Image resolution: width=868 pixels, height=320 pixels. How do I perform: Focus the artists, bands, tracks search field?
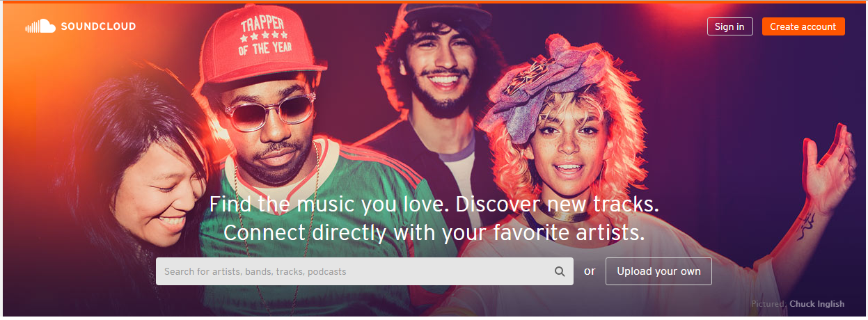(364, 271)
